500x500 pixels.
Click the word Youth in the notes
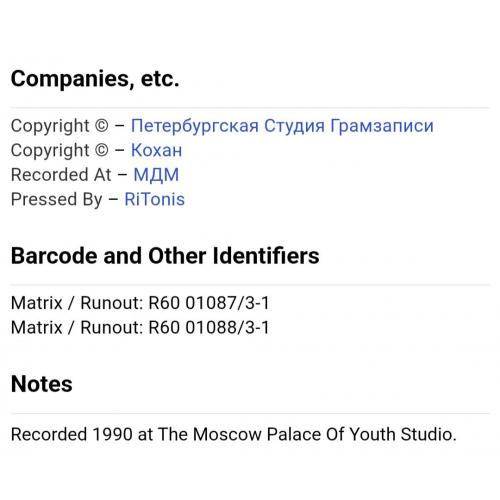pyautogui.click(x=372, y=434)
